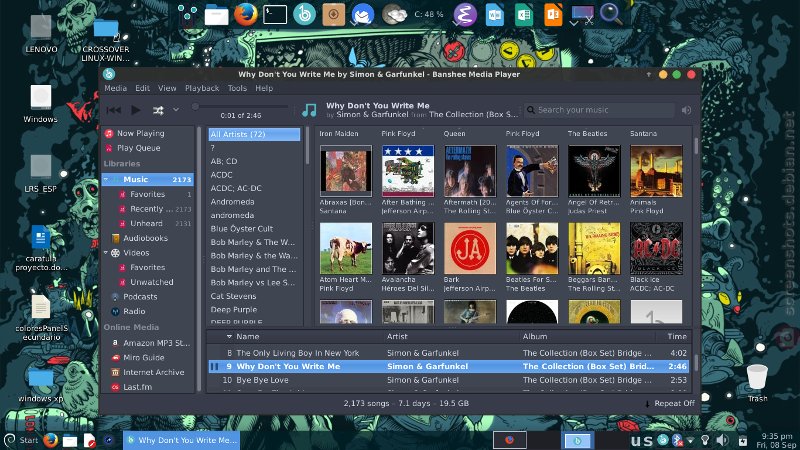This screenshot has width=800, height=450.
Task: Open the Start menu on the taskbar
Action: click(21, 440)
